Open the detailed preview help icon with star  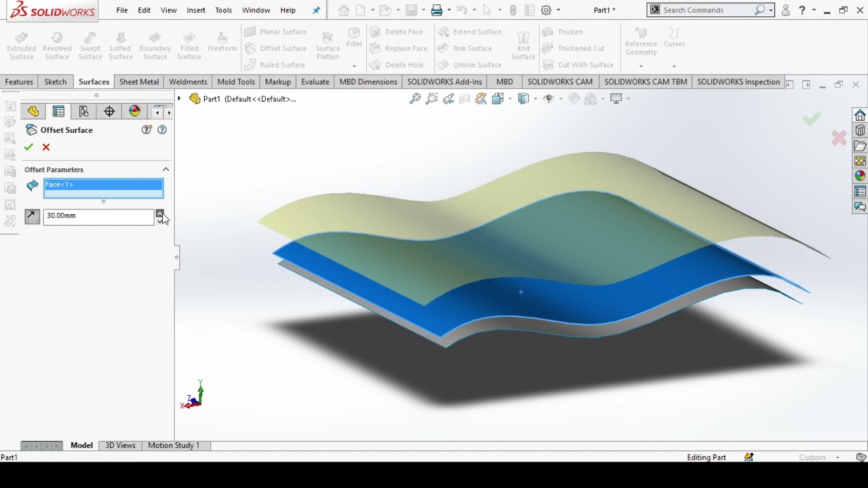coord(146,129)
